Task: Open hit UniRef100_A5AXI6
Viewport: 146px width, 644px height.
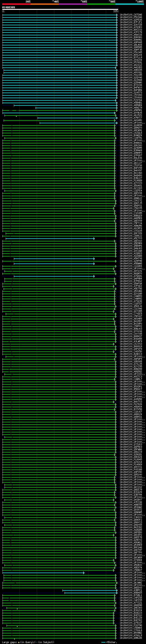Action: [131, 35]
